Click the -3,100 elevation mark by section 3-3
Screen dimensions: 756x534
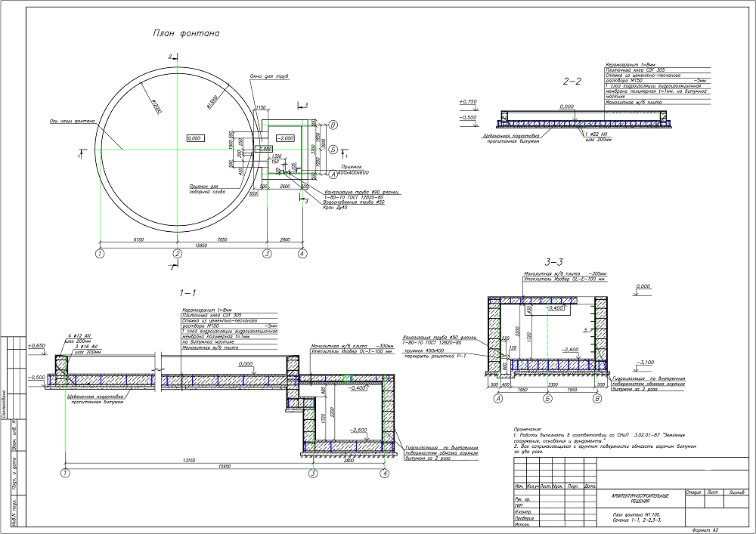coord(644,362)
